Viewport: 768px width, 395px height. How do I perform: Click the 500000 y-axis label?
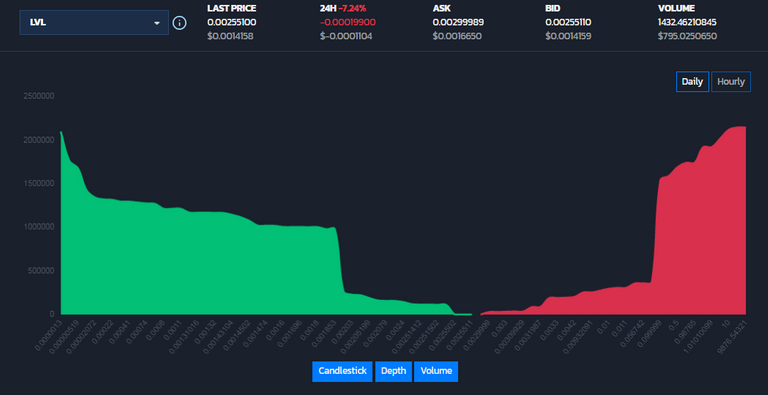point(41,271)
